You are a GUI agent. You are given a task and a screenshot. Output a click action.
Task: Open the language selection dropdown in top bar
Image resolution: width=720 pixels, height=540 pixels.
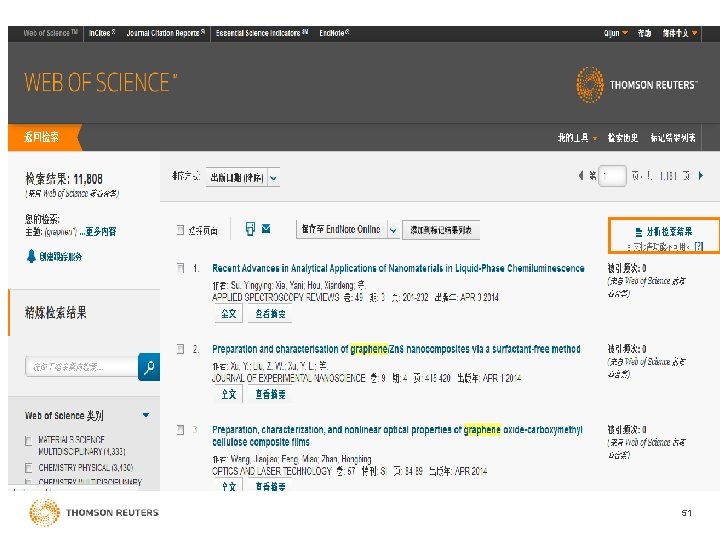tap(680, 33)
